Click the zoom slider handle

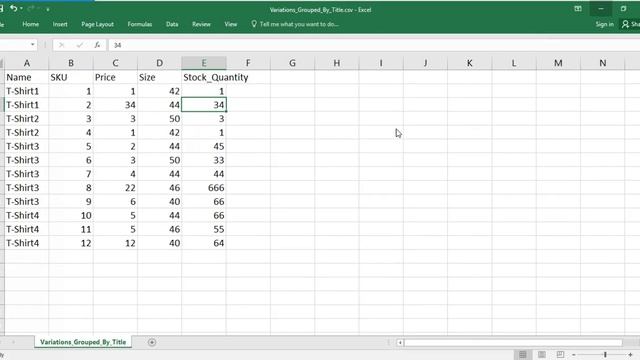pos(605,355)
